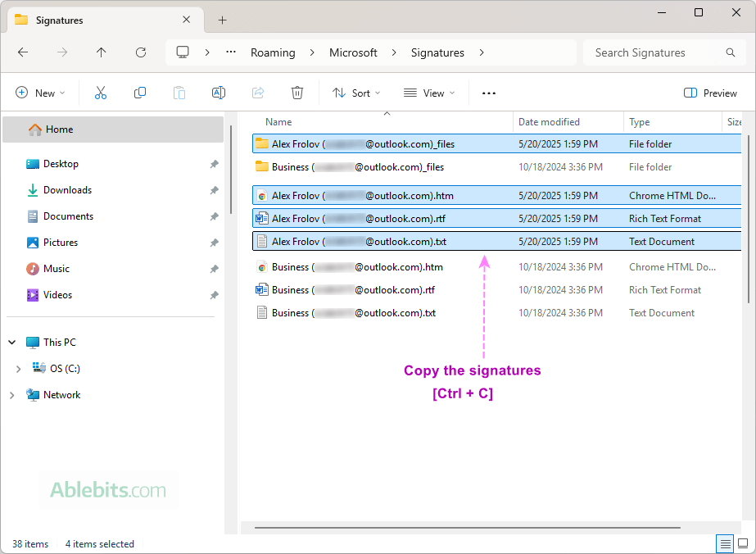
Task: Click the search magnifier icon
Action: point(731,52)
